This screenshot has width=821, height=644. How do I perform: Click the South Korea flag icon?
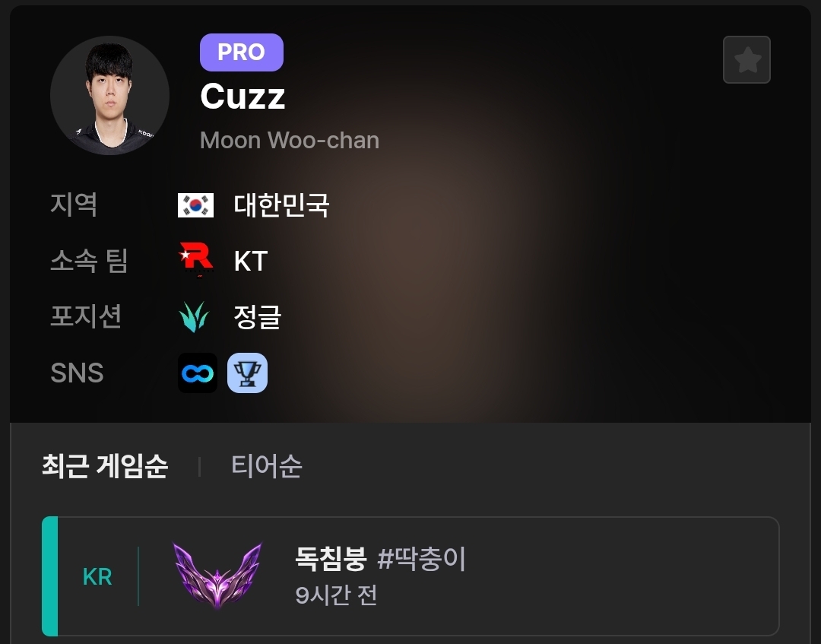196,205
